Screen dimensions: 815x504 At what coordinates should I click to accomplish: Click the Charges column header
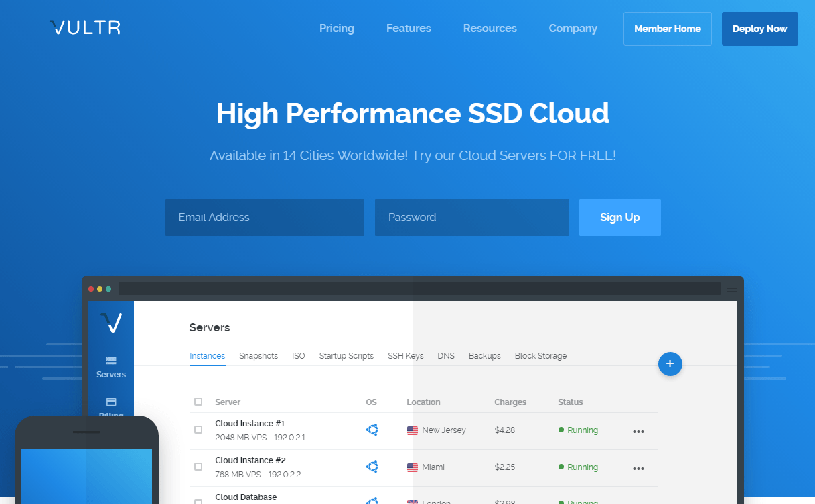pos(510,402)
